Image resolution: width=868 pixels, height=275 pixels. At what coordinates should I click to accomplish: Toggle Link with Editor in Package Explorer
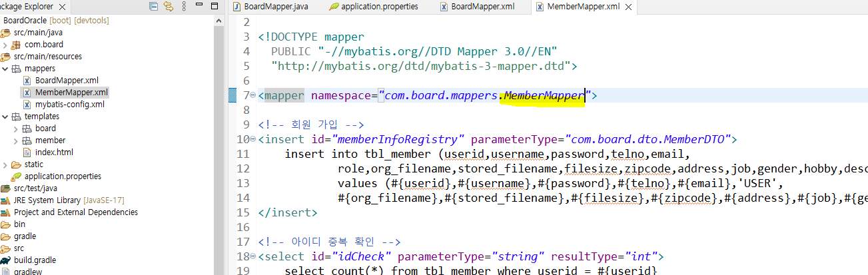[x=169, y=7]
